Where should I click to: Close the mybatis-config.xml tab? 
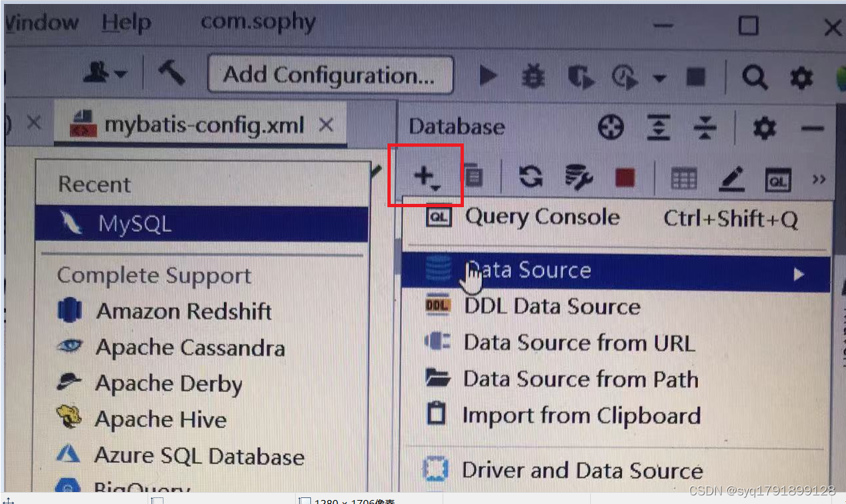click(x=326, y=124)
